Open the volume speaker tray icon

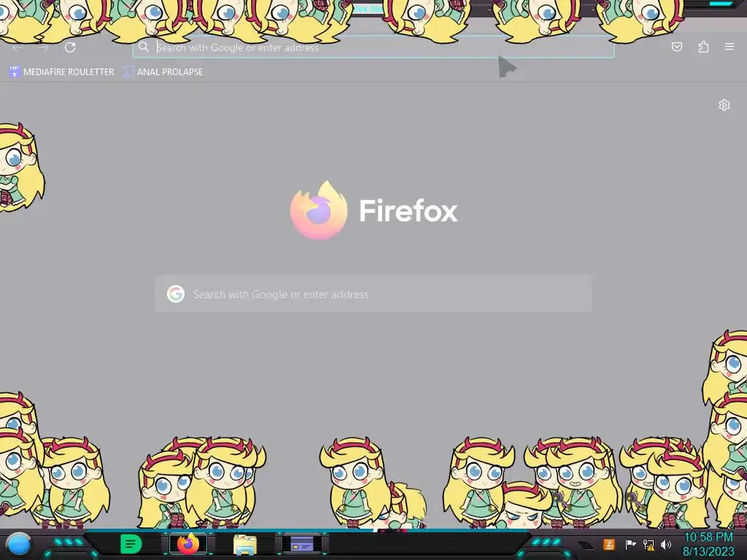(666, 544)
